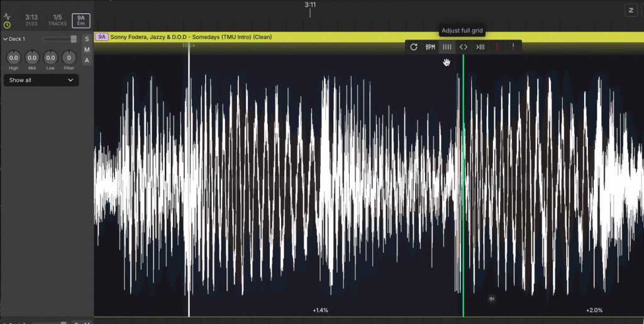
Task: Select the Adjust full grid tool
Action: pyautogui.click(x=447, y=47)
